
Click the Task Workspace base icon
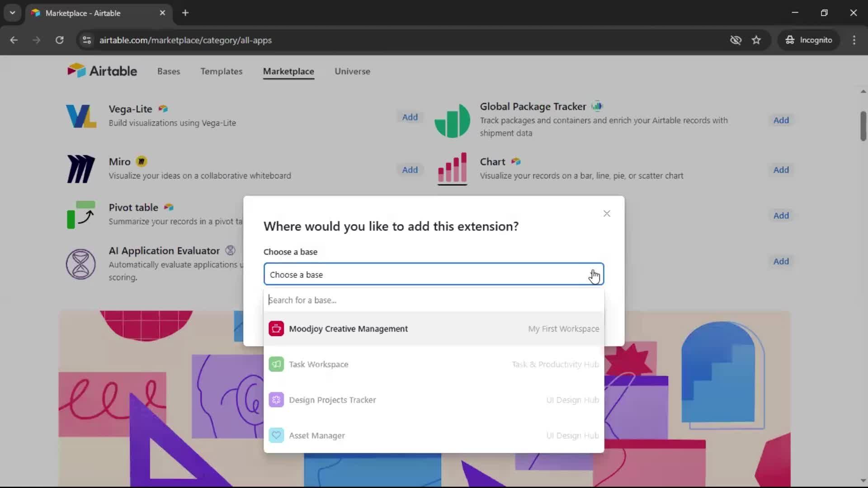click(276, 364)
